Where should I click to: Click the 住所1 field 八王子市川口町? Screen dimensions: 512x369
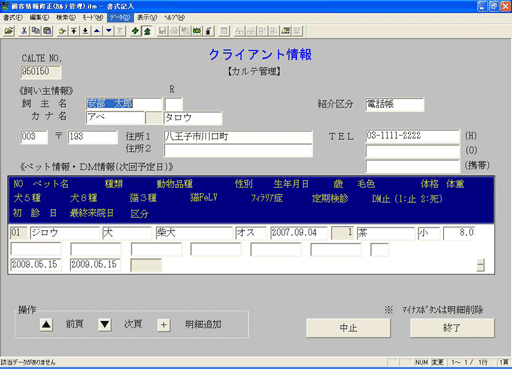click(x=238, y=137)
